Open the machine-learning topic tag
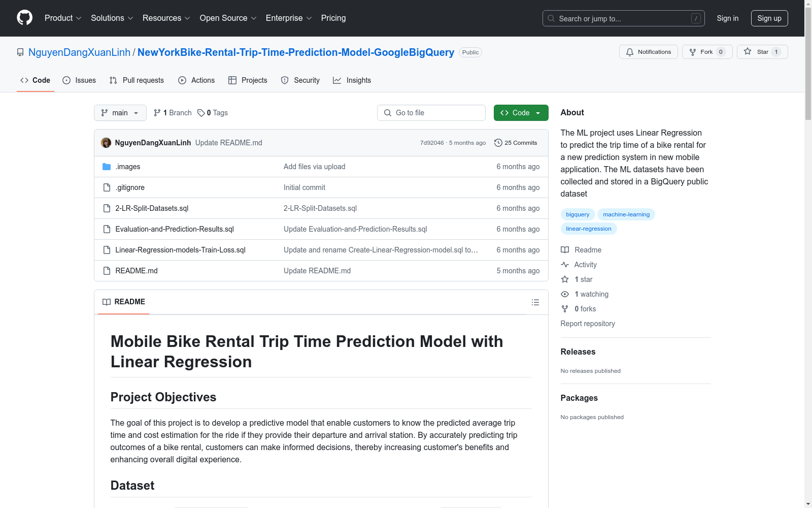 [626, 214]
